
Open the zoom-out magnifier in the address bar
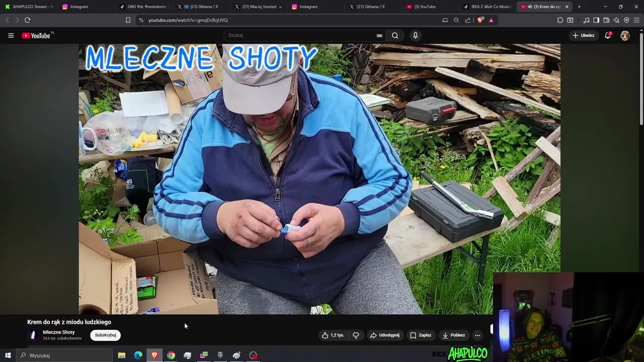point(456,20)
